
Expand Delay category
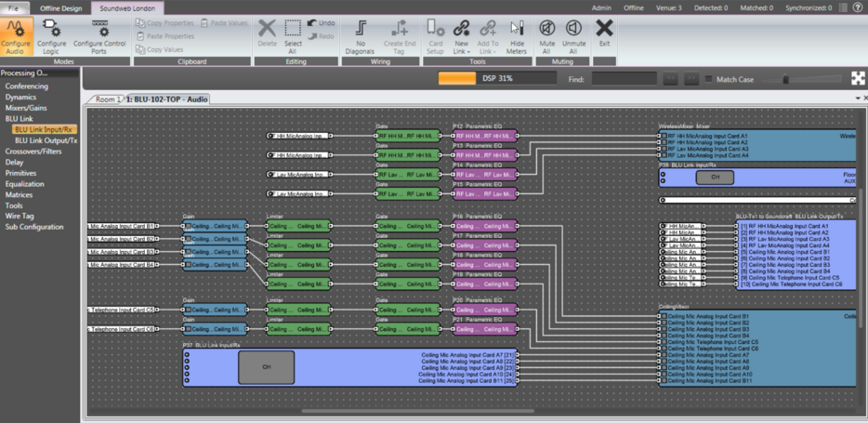(14, 162)
